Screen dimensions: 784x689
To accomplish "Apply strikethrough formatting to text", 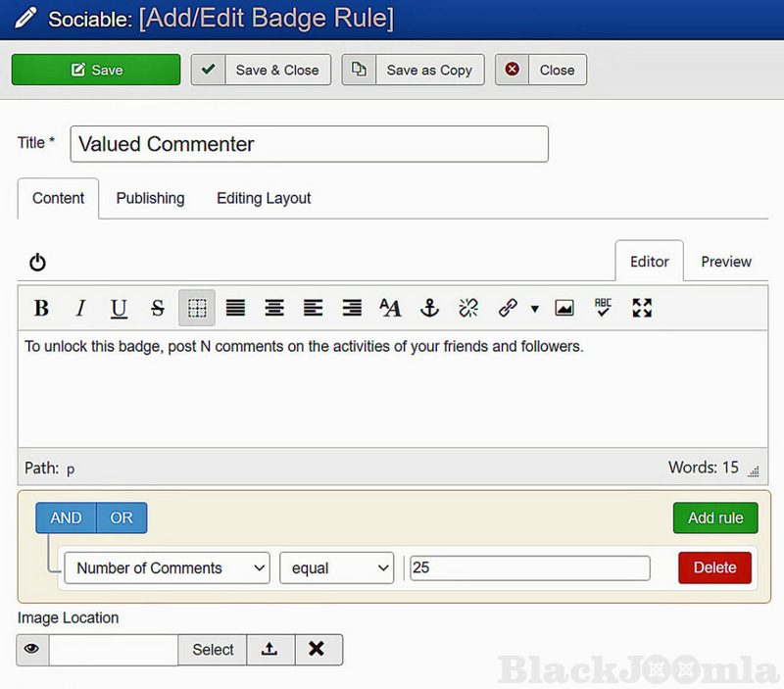I will click(x=157, y=309).
